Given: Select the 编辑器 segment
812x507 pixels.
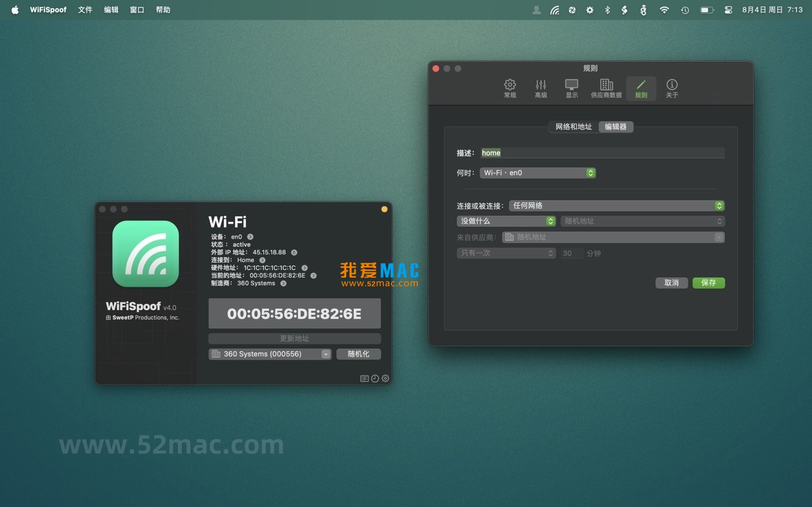Looking at the screenshot, I should [615, 126].
